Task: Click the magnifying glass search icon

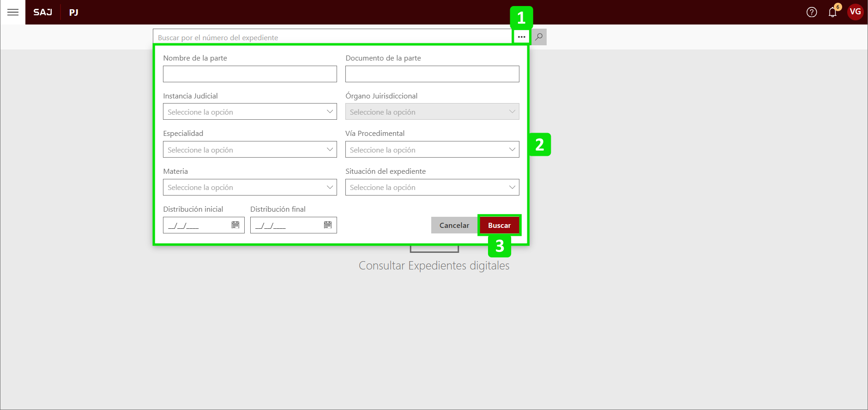Action: click(539, 37)
